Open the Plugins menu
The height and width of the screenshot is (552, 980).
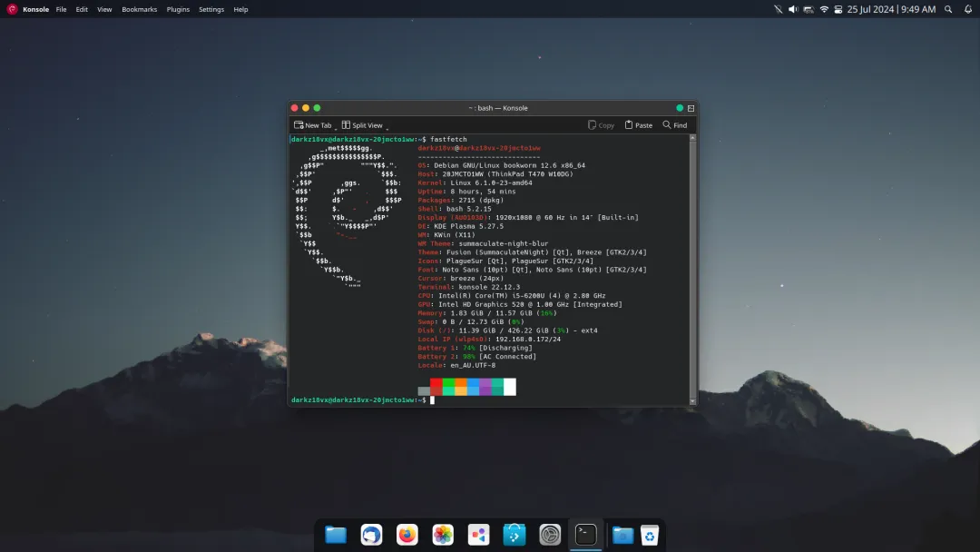(x=178, y=9)
